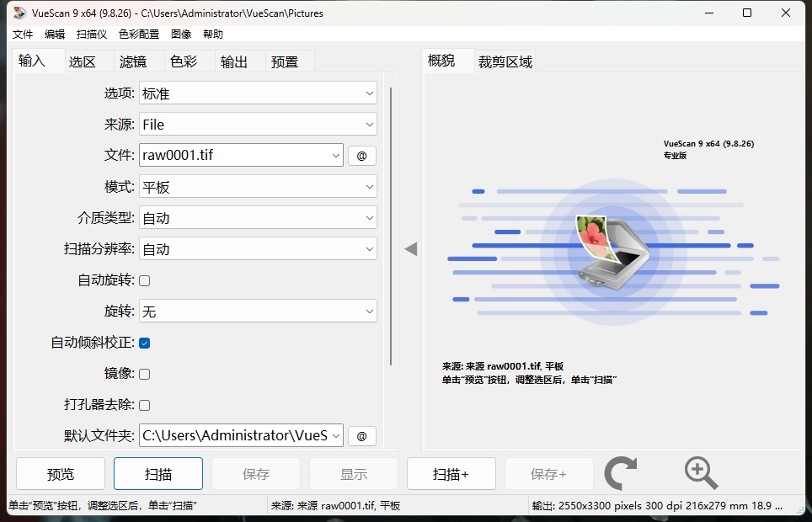Switch to the 滤镜 tab
This screenshot has height=522, width=812.
point(139,61)
